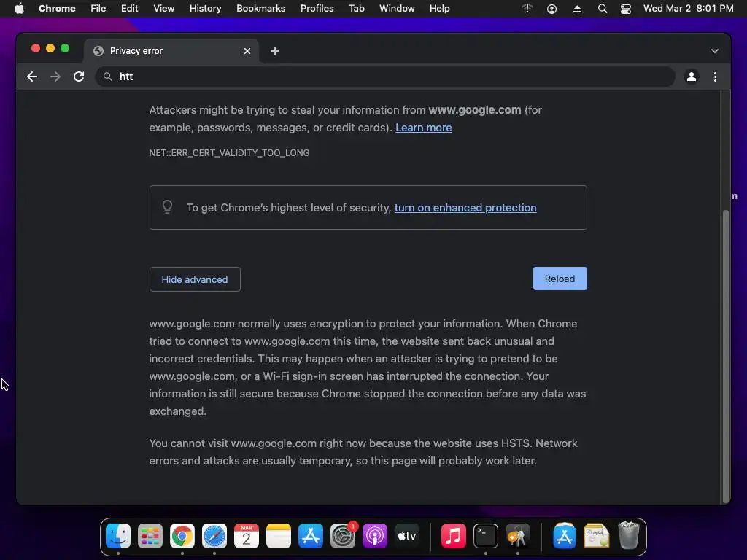Click the date and time in menu bar
747x560 pixels.
point(689,9)
